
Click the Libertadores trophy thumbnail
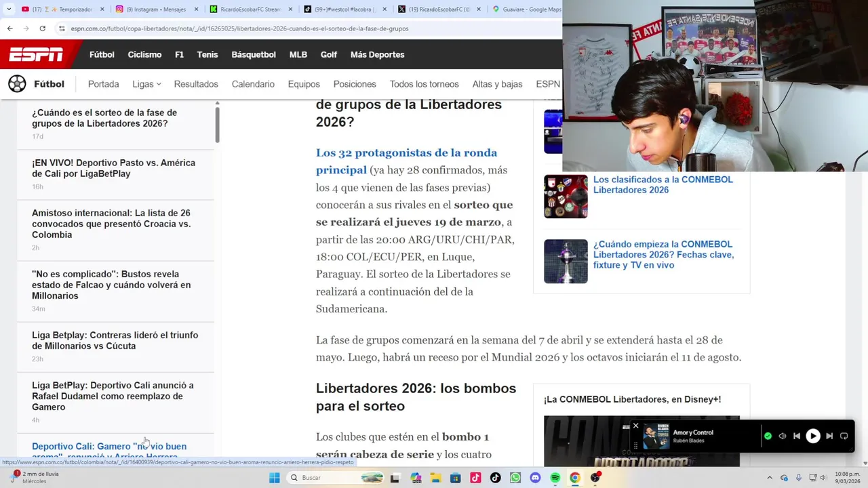coord(566,261)
